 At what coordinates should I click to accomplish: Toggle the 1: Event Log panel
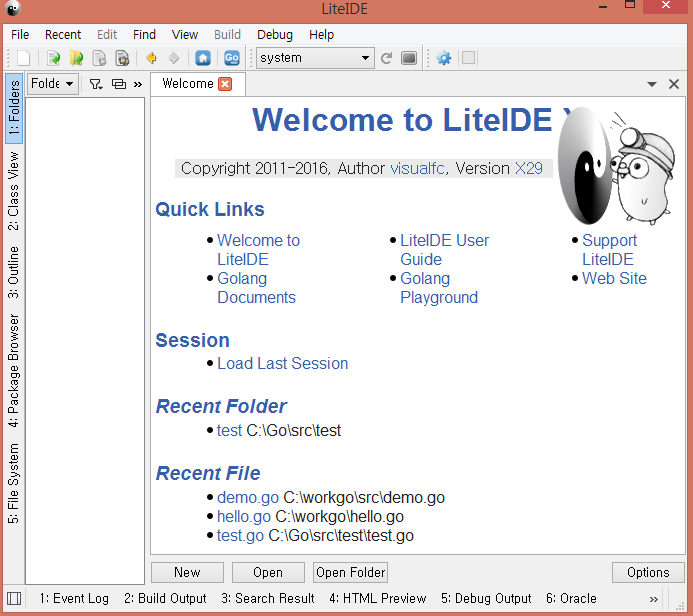[x=74, y=598]
